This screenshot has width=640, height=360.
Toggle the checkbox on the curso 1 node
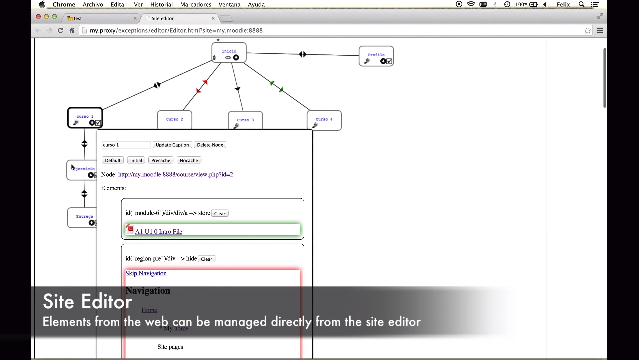click(x=98, y=122)
